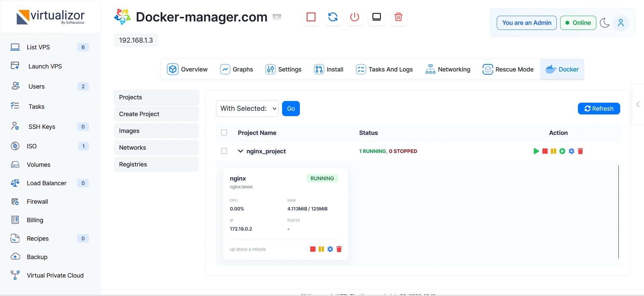644x296 pixels.
Task: Start nginx_project with the green play icon
Action: click(536, 151)
